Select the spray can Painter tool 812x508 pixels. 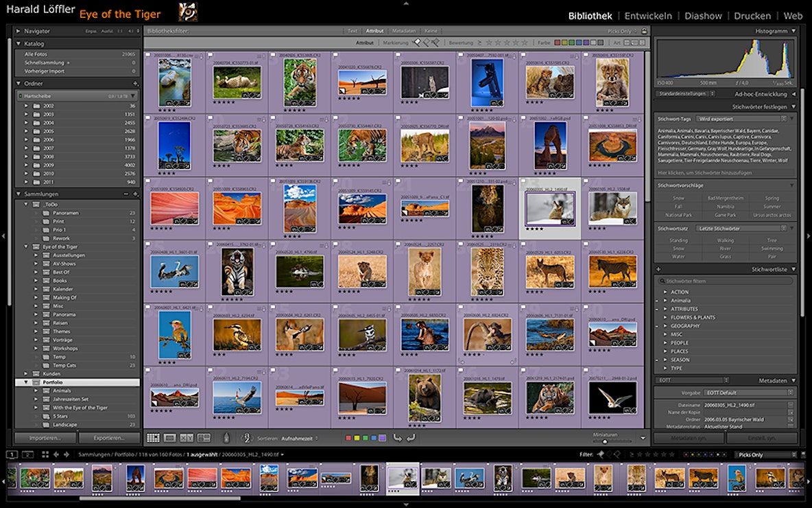pos(227,438)
